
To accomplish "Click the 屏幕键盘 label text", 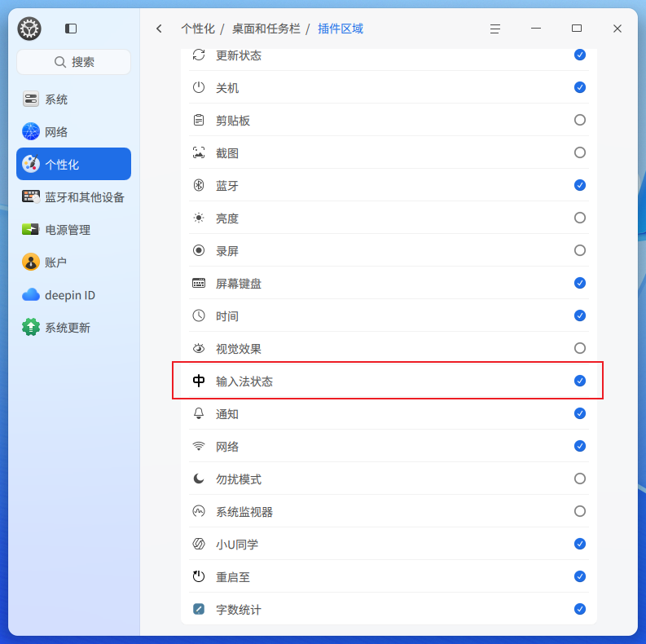I will [239, 284].
